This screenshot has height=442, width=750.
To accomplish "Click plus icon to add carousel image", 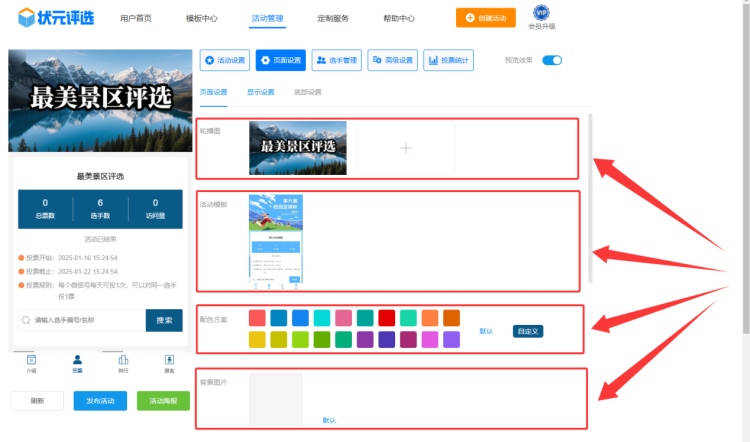I will coord(405,148).
